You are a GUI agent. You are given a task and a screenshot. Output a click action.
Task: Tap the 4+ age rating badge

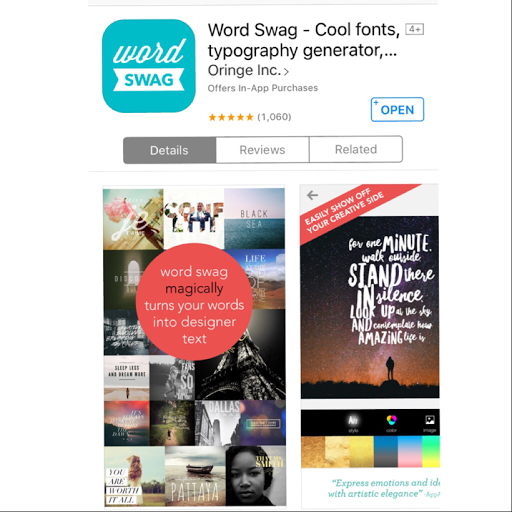(x=414, y=29)
